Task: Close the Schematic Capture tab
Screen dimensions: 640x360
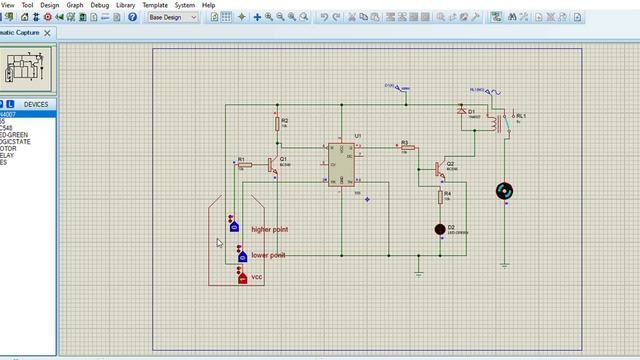Action: pyautogui.click(x=47, y=33)
